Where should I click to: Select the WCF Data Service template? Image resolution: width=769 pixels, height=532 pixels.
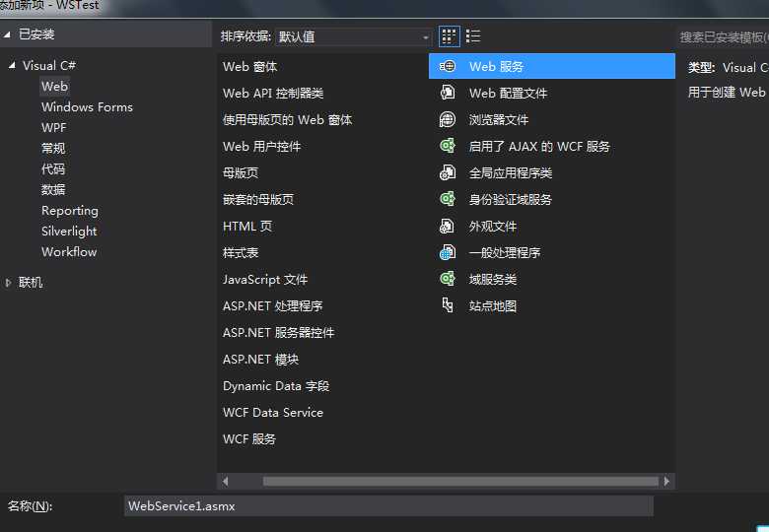273,413
